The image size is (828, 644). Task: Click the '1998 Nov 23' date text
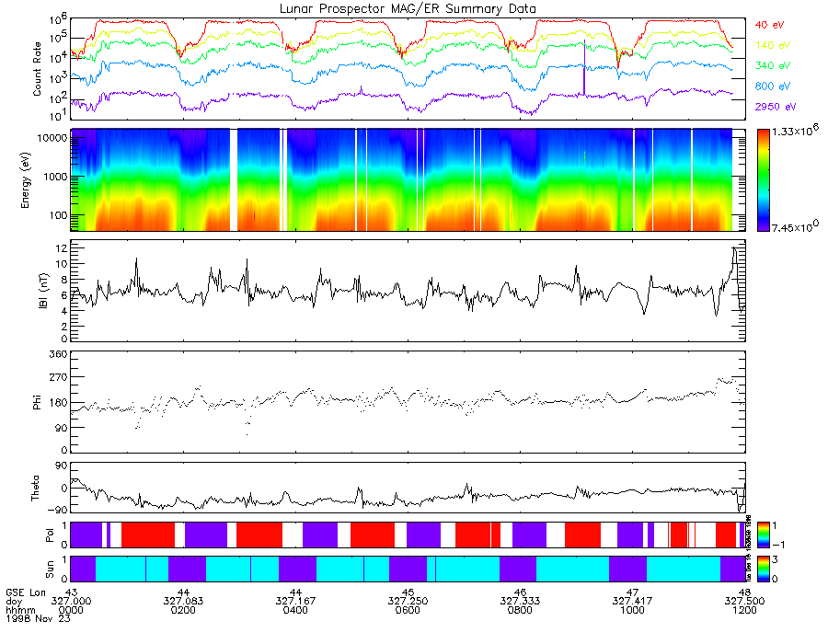click(x=38, y=618)
